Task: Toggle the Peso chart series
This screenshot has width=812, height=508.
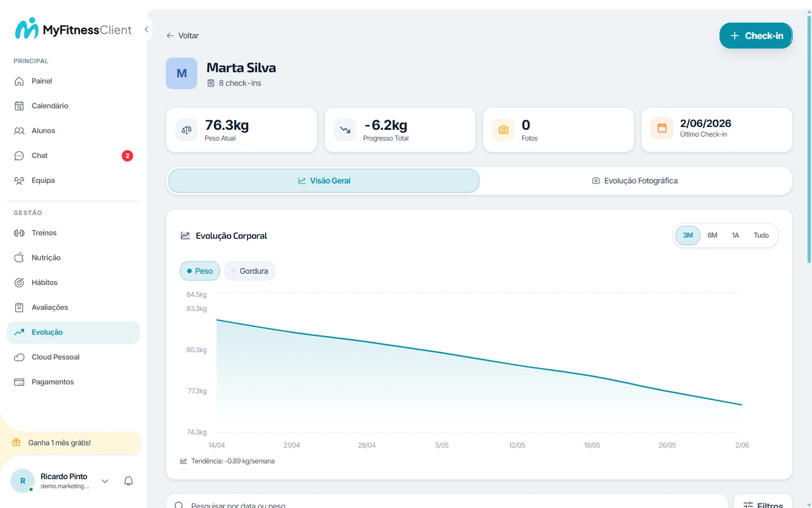Action: [200, 271]
